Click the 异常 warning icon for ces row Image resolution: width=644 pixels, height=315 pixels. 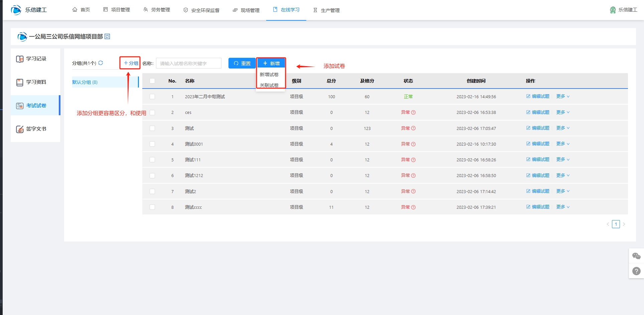coord(413,113)
